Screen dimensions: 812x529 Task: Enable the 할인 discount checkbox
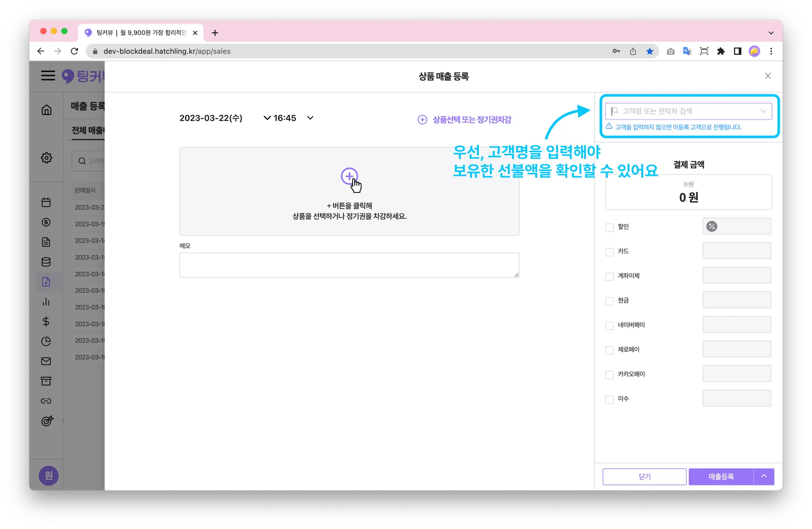pyautogui.click(x=609, y=227)
